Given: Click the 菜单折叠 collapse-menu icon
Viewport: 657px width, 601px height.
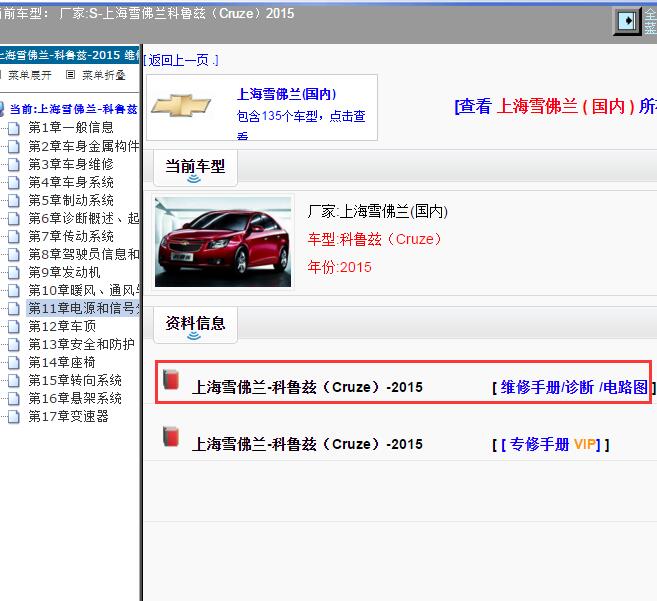Looking at the screenshot, I should (70, 75).
